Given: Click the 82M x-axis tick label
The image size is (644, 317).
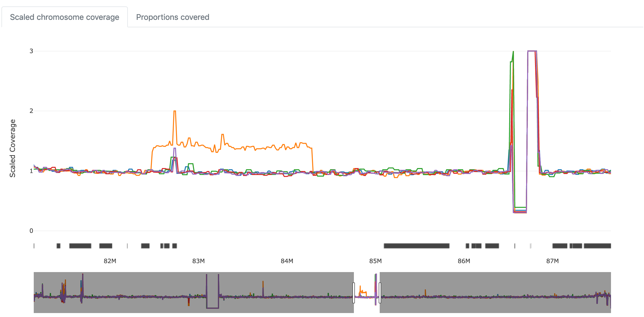Looking at the screenshot, I should (x=110, y=261).
